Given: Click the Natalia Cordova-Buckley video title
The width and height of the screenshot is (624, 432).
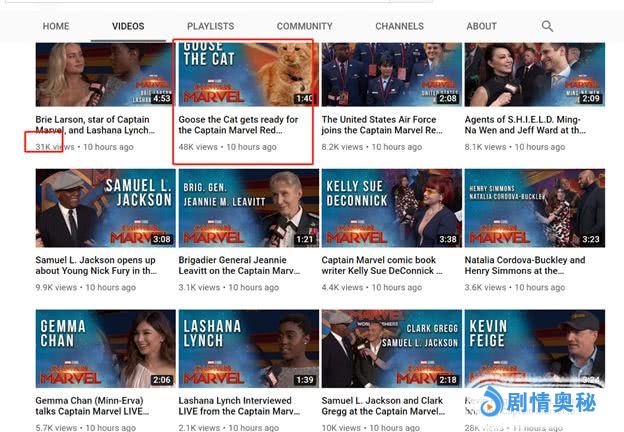Looking at the screenshot, I should pyautogui.click(x=524, y=266).
